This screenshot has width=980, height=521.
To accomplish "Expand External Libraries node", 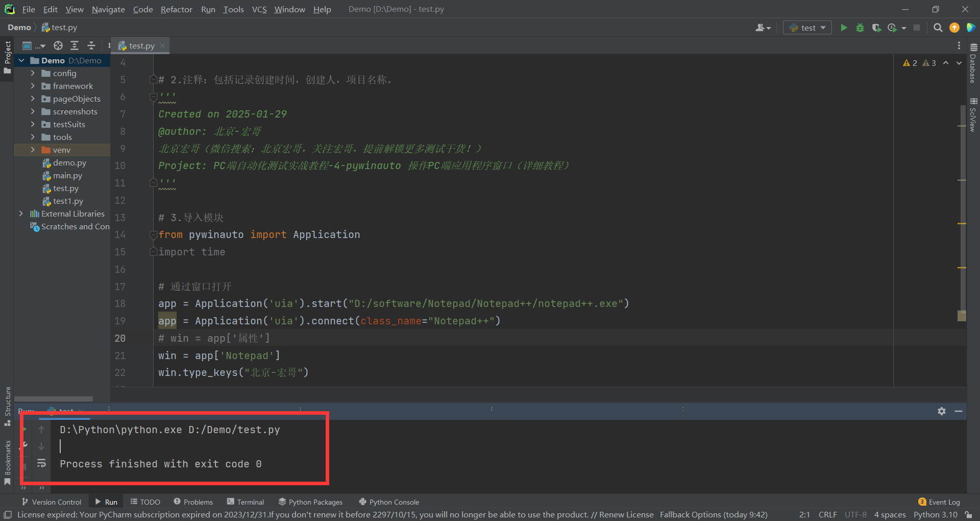I will click(x=21, y=214).
